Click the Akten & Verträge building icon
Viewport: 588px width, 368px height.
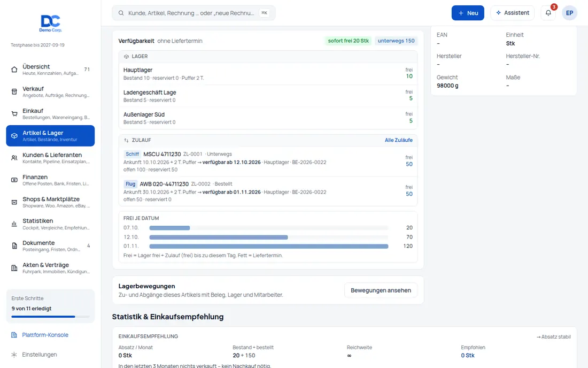pyautogui.click(x=14, y=268)
